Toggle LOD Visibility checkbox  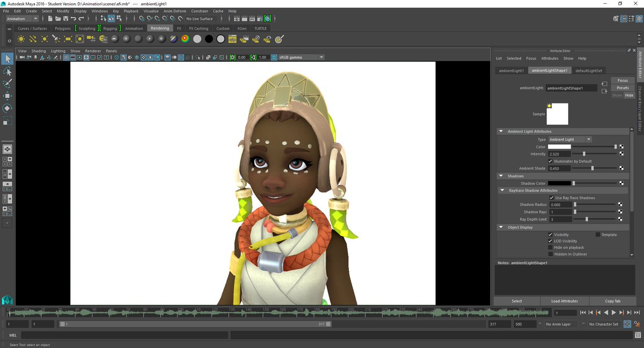click(551, 241)
